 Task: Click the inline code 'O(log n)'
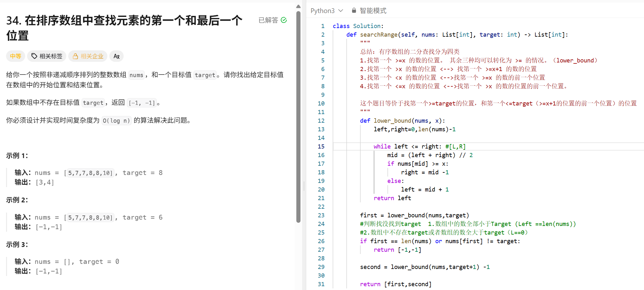coord(116,120)
